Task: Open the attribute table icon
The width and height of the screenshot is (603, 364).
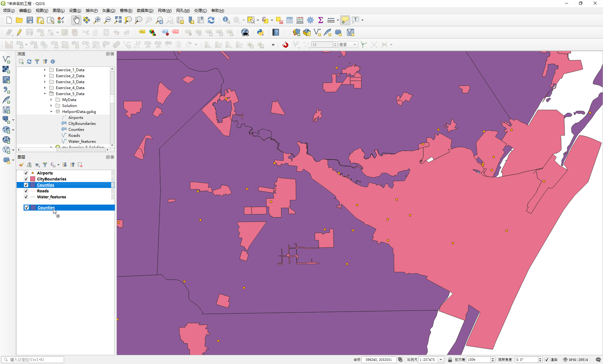Action: [290, 20]
